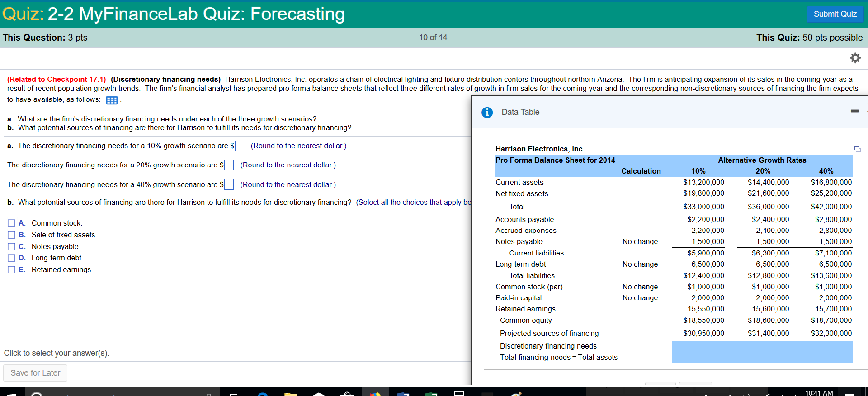Check option C Notes payable

12,246
